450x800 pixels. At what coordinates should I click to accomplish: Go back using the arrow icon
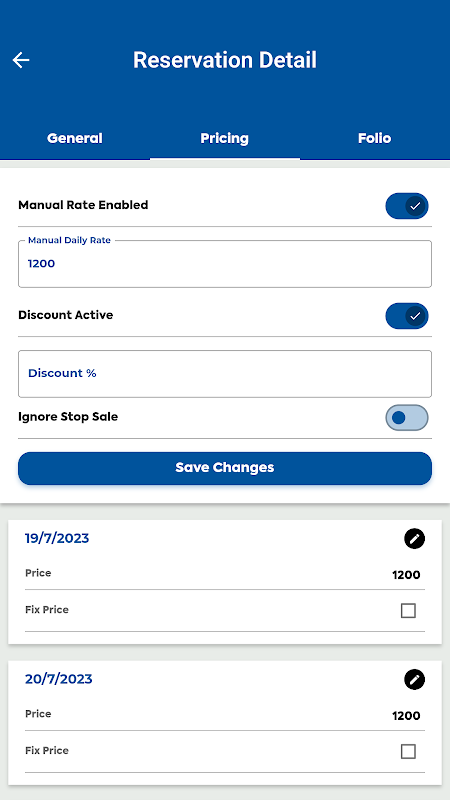point(21,60)
